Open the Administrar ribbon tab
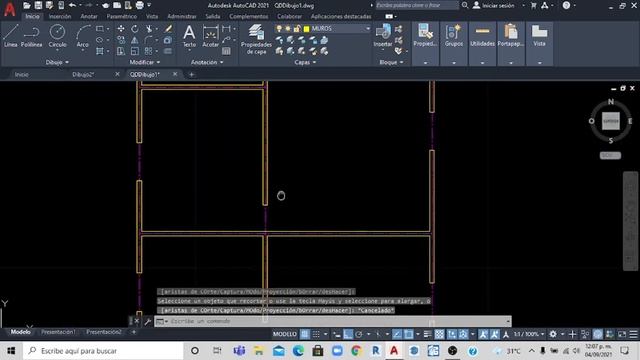This screenshot has width=640, height=360. 182,16
